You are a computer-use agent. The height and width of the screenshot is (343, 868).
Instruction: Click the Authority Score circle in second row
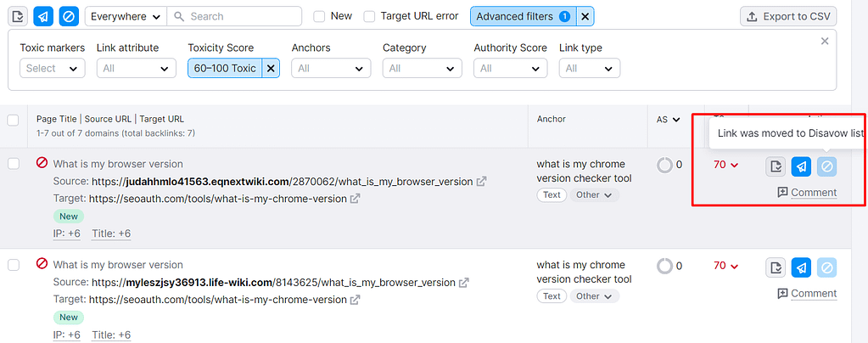coord(664,266)
